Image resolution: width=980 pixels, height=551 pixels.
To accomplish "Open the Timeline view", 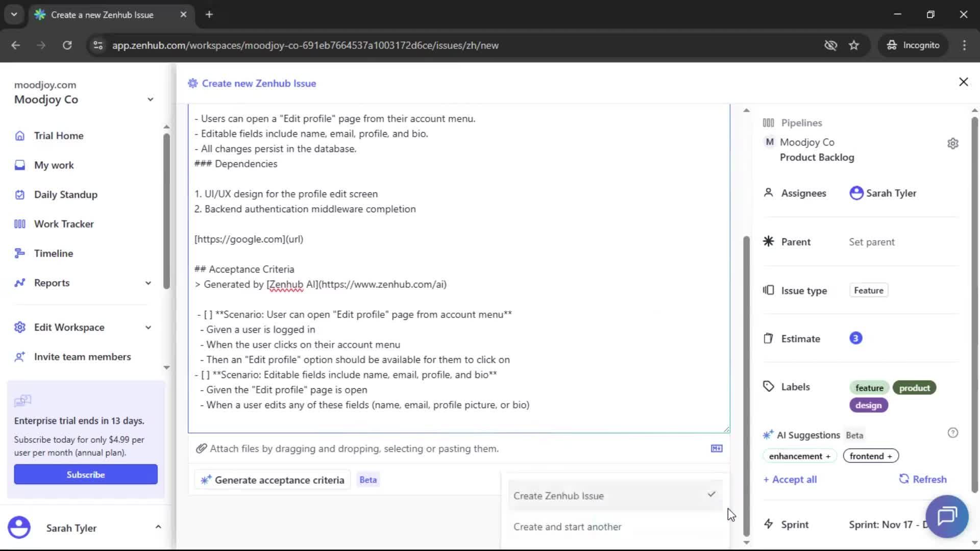I will point(53,253).
